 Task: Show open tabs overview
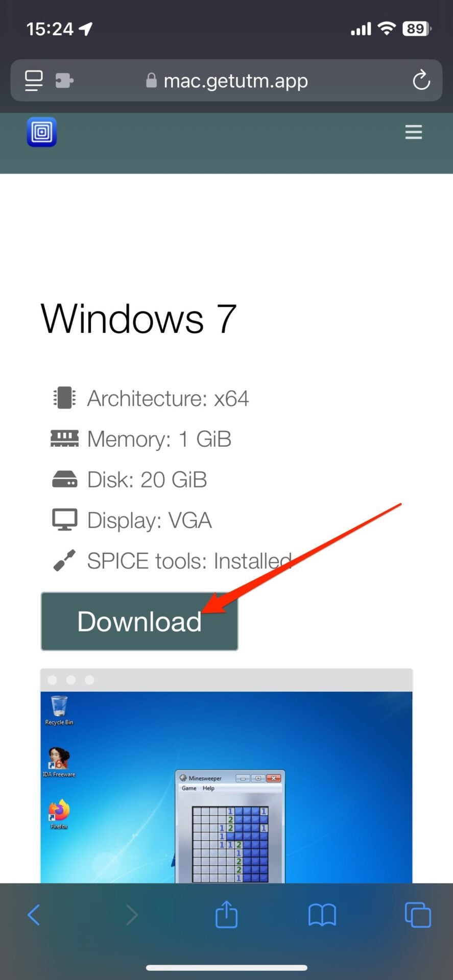coord(417,915)
